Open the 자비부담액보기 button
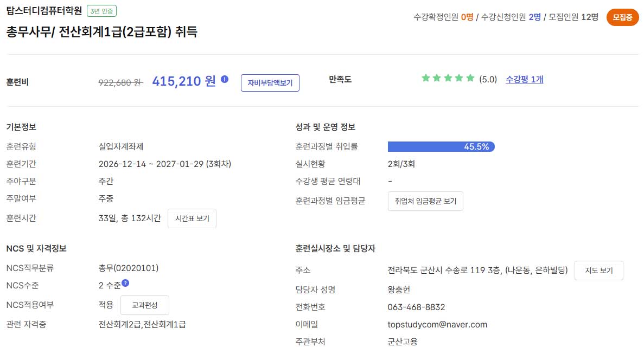This screenshot has width=644, height=354. (x=270, y=83)
